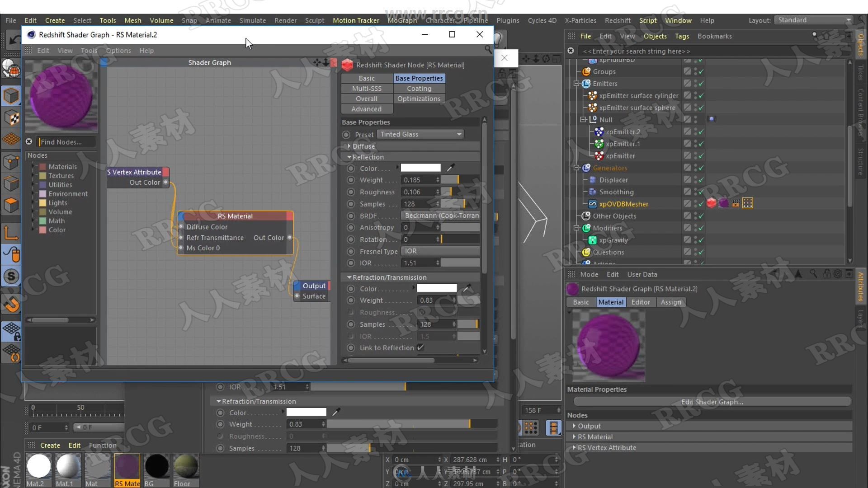Click the dotted grid tag on xpOVDBMesher
The width and height of the screenshot is (868, 488).
coord(748,203)
